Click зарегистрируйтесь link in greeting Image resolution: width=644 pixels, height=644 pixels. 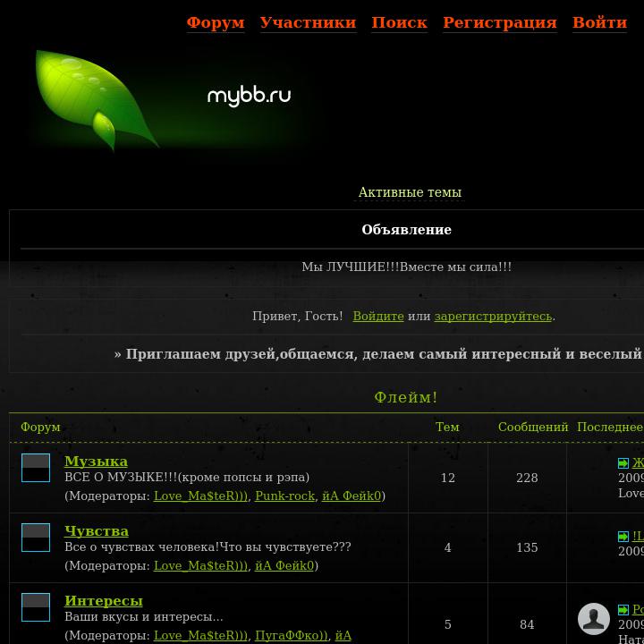click(493, 317)
